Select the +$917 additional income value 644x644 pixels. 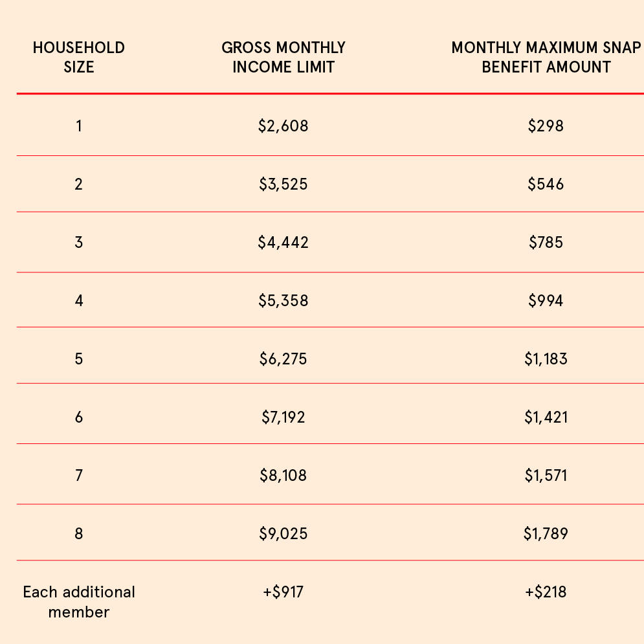pos(283,592)
